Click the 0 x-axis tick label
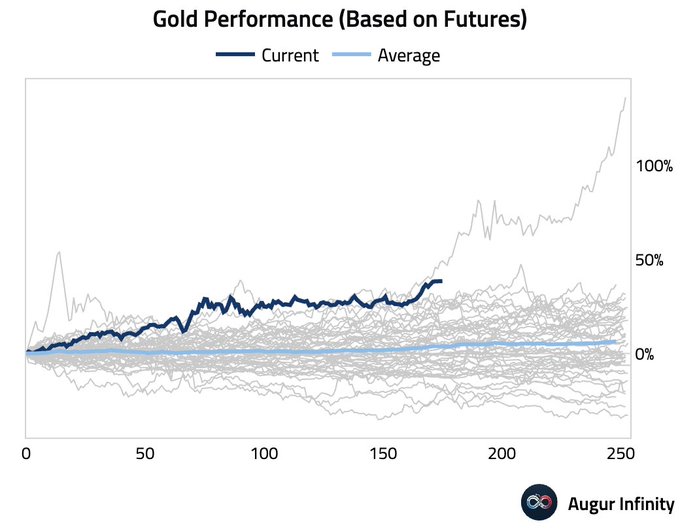This screenshot has height=531, width=680. 26,454
